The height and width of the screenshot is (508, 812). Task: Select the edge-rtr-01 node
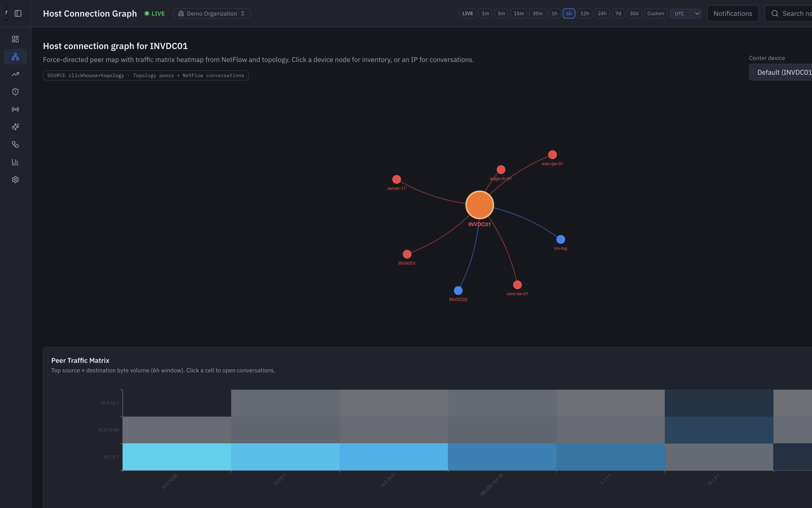(501, 170)
